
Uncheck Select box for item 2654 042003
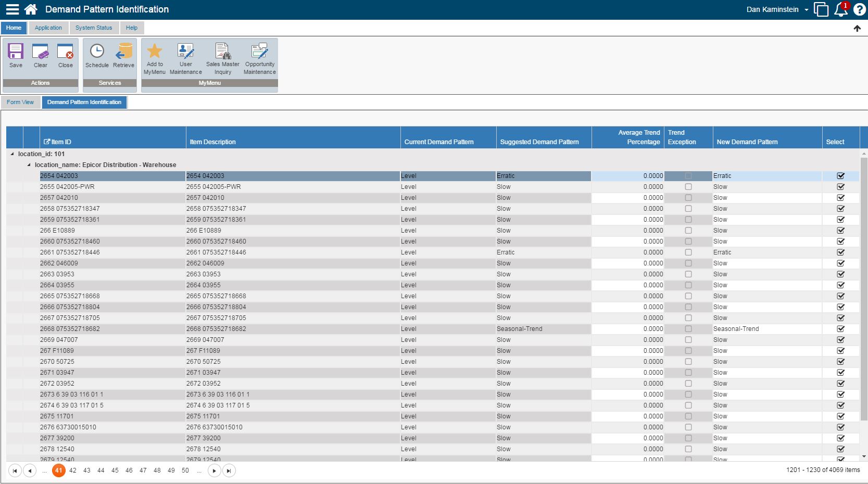(x=840, y=176)
